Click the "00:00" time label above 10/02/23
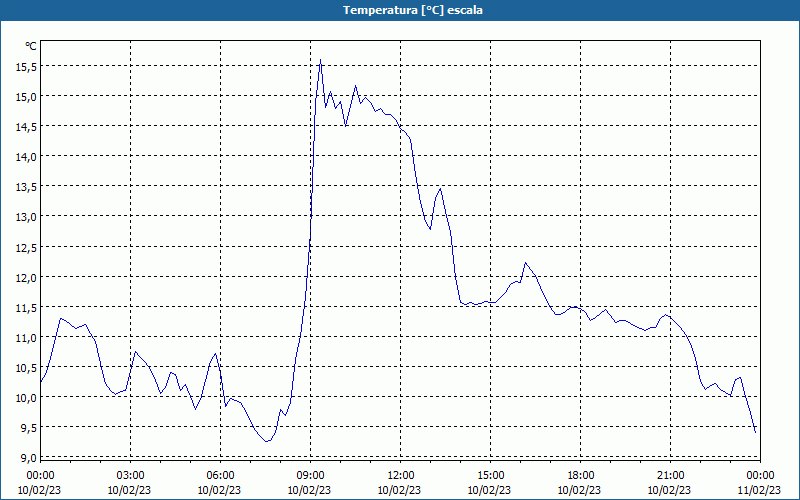800x500 pixels. pyautogui.click(x=40, y=476)
